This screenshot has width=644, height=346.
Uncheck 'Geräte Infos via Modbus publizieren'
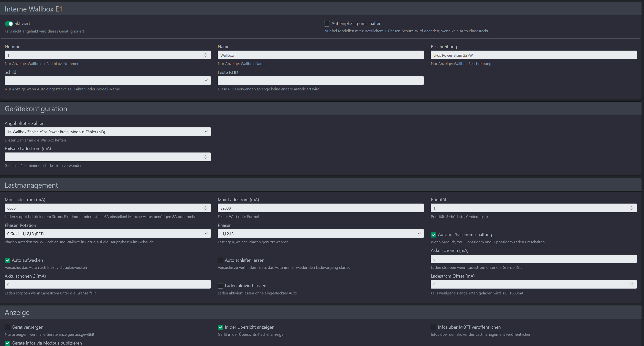click(8, 343)
